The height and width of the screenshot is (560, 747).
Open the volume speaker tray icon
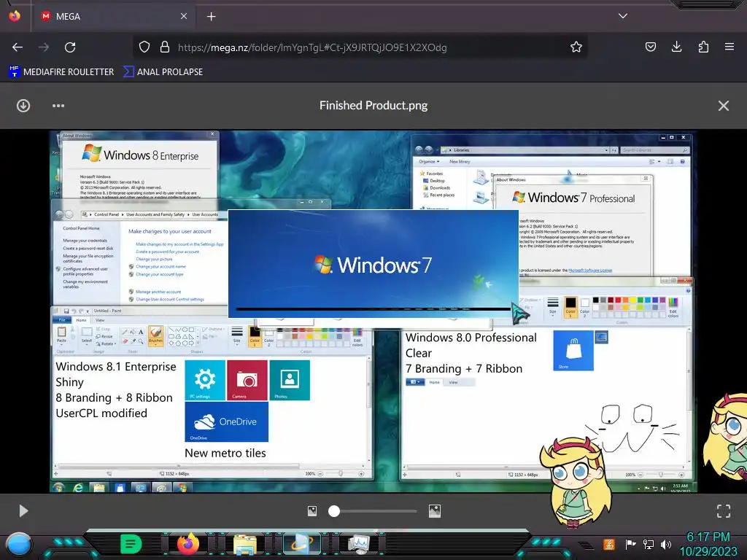666,544
